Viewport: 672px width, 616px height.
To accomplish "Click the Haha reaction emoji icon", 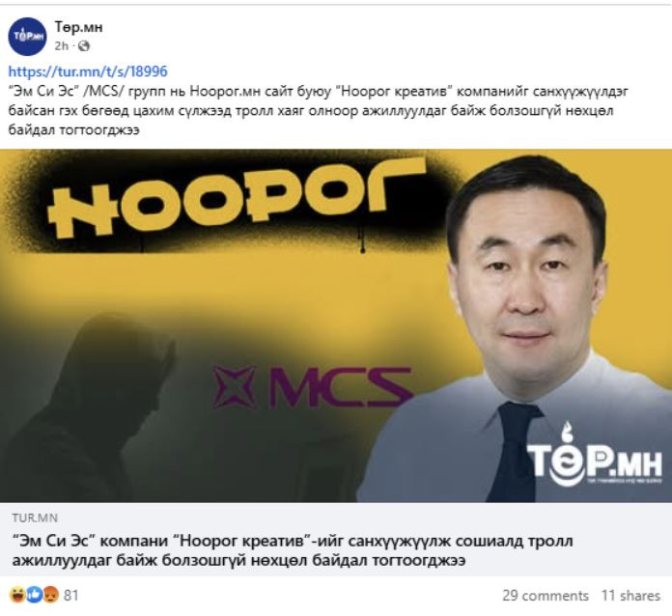I will click(x=17, y=595).
